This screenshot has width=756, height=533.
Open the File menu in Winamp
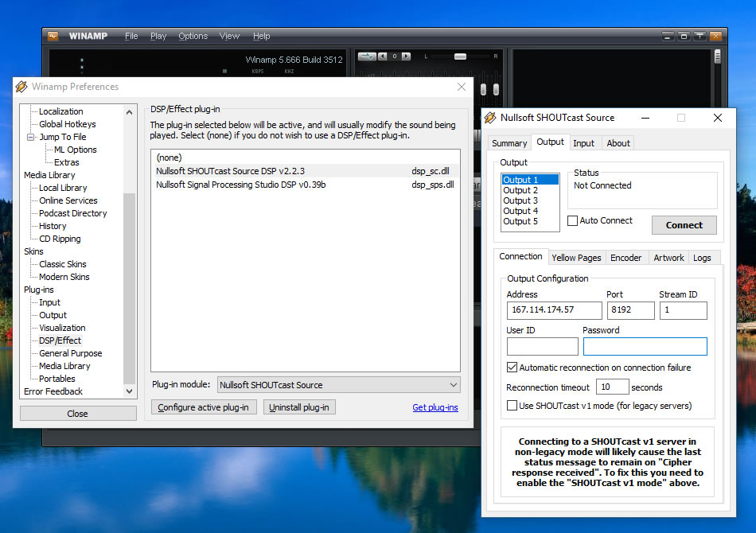tap(131, 36)
